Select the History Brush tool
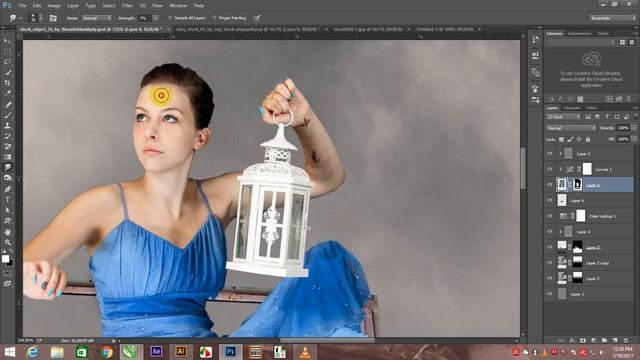 pyautogui.click(x=7, y=136)
